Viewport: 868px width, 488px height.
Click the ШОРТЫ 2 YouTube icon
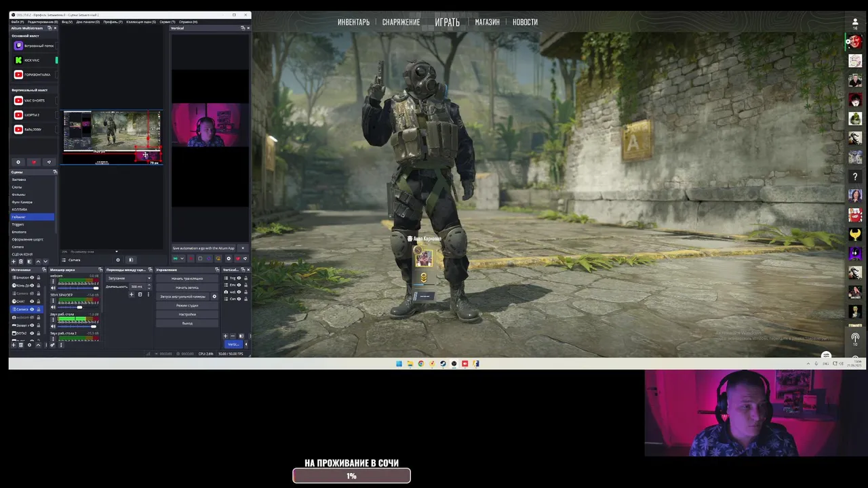point(18,115)
